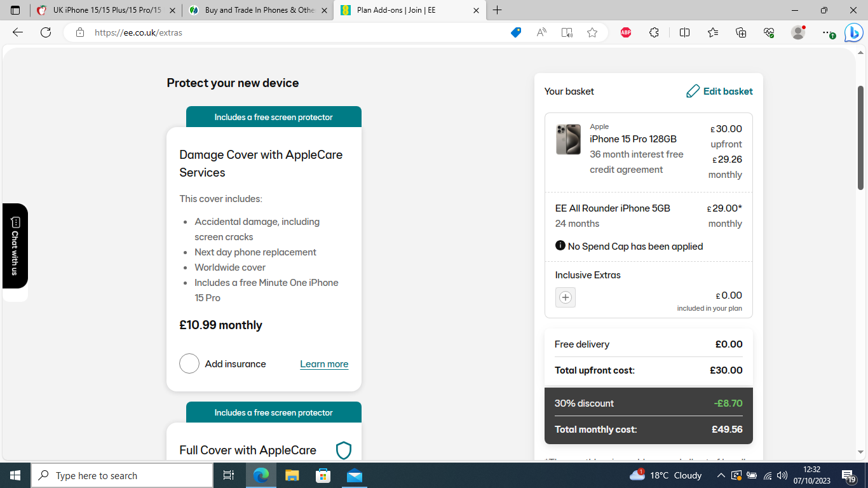This screenshot has height=488, width=868.
Task: Activate the Read aloud icon
Action: pyautogui.click(x=541, y=32)
